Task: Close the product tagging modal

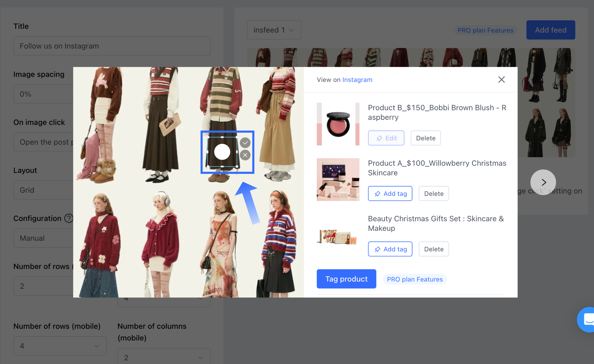Action: point(501,80)
